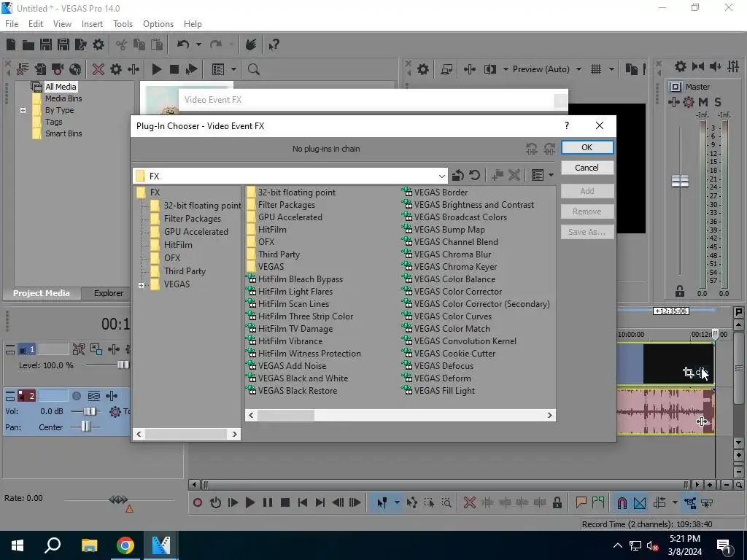Click the What's This help icon
This screenshot has height=560, width=747.
tap(274, 44)
